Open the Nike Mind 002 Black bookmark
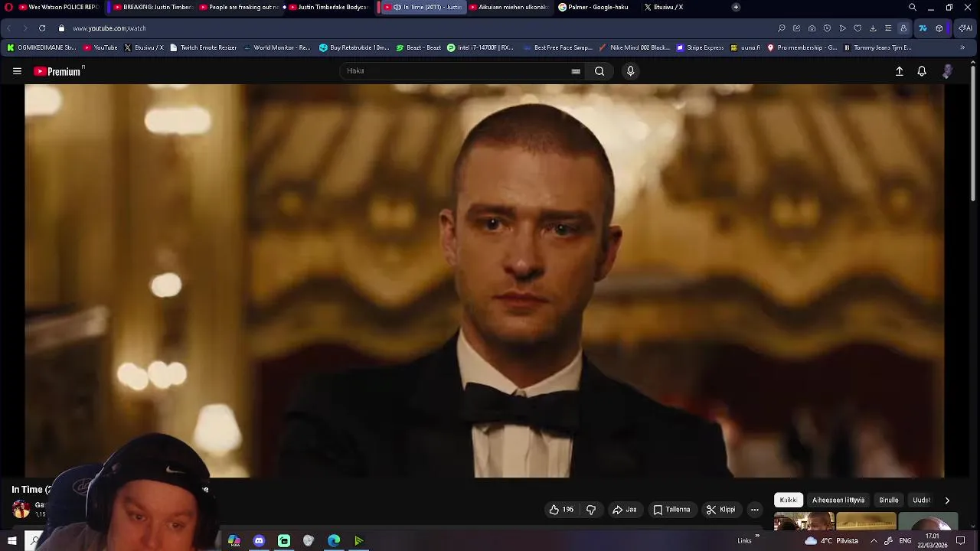 (x=634, y=47)
